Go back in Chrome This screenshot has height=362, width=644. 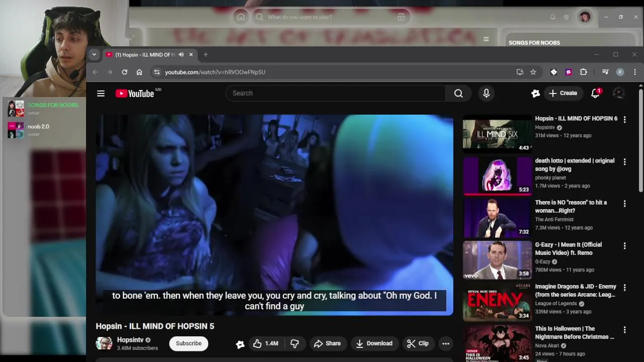click(95, 72)
